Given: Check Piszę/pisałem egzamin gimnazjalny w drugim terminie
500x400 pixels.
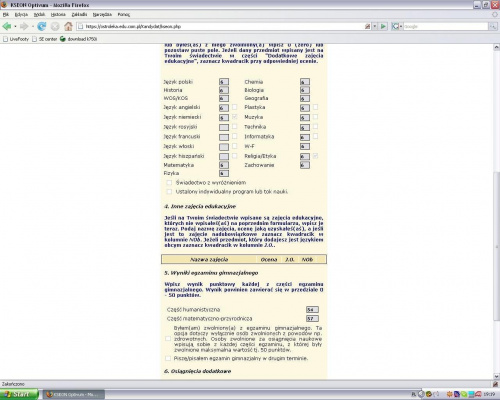Looking at the screenshot, I should [168, 358].
